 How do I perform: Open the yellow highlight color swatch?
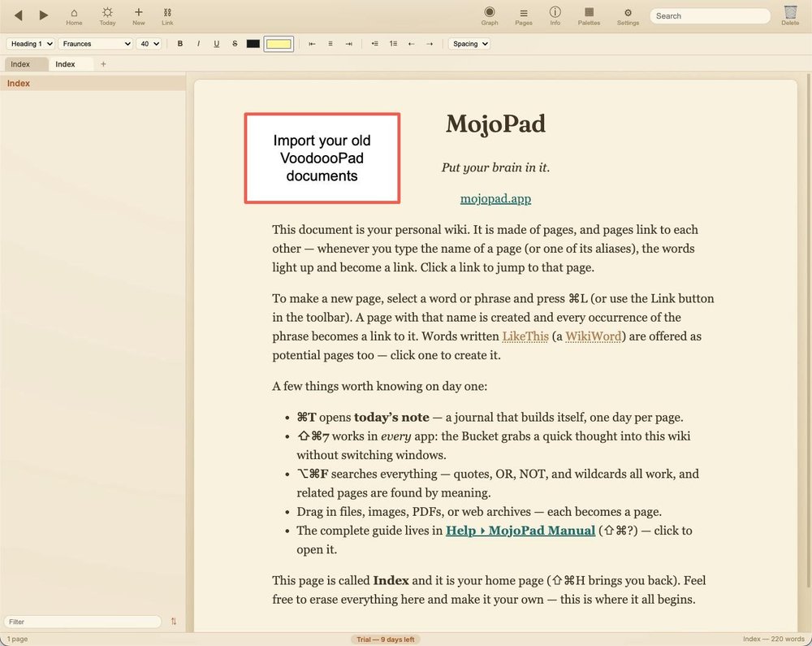279,44
